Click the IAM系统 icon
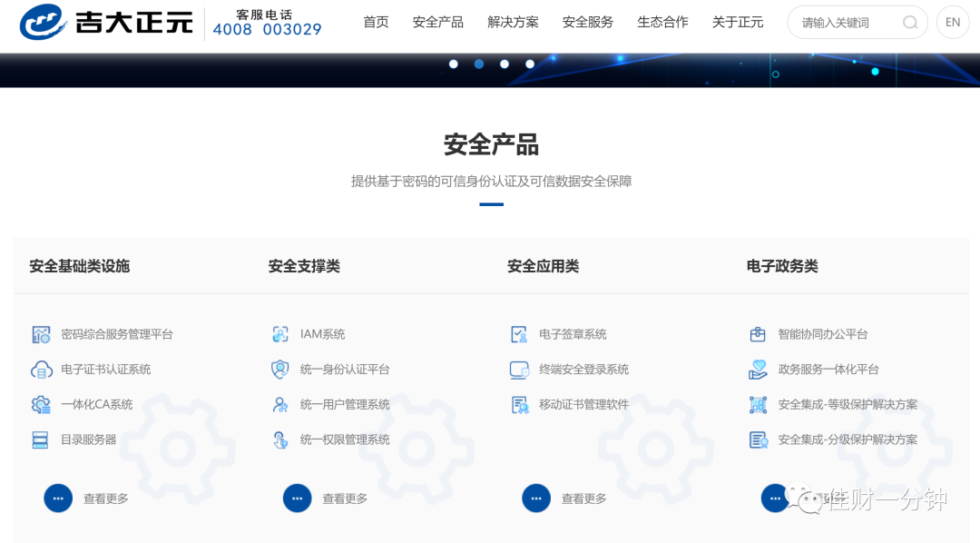Viewport: 980px width, 543px height. coord(280,335)
